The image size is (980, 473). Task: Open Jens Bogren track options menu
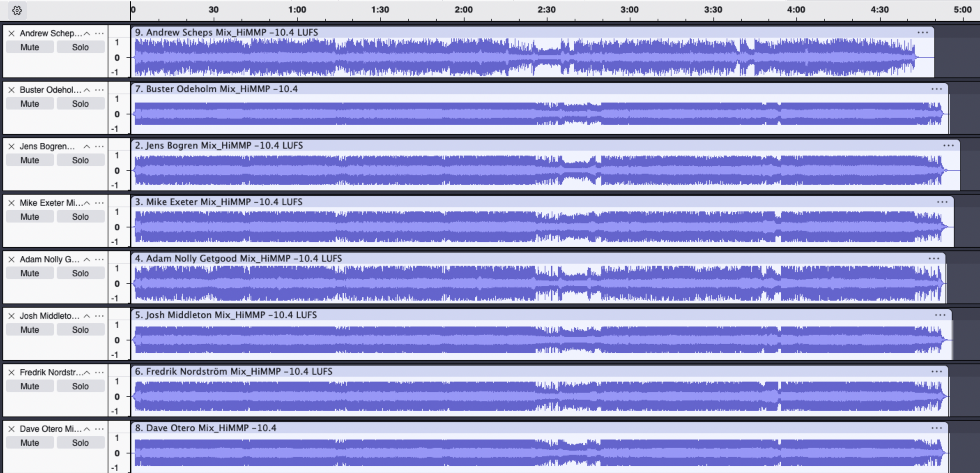coord(99,146)
